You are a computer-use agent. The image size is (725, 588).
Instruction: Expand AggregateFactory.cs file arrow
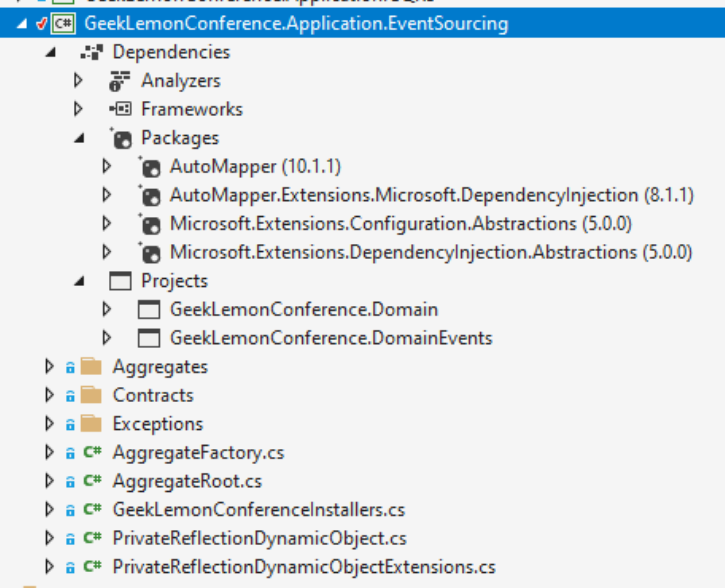tap(49, 453)
